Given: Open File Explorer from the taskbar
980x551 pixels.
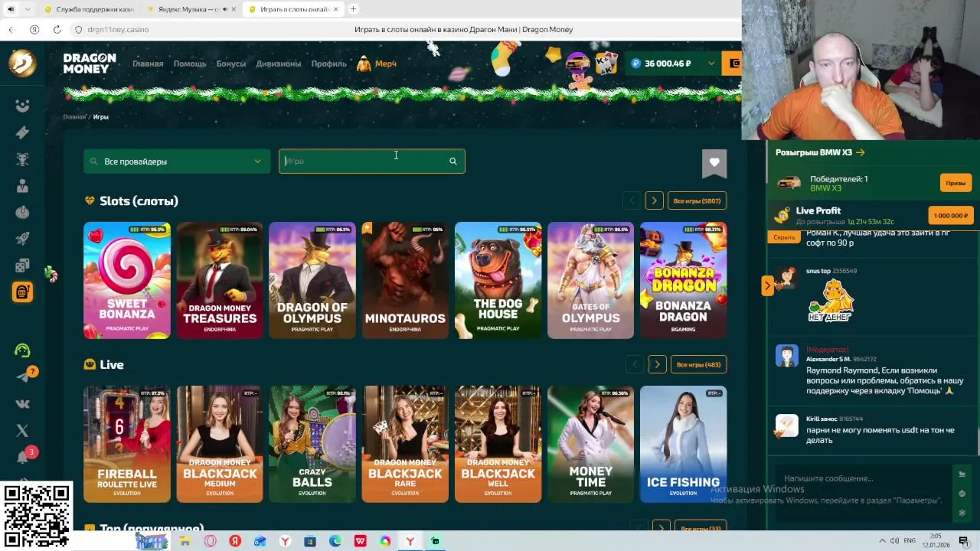Looking at the screenshot, I should 185,541.
